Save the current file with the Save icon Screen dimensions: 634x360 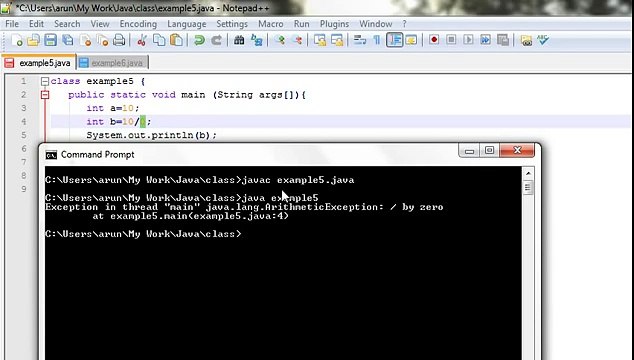[x=51, y=40]
